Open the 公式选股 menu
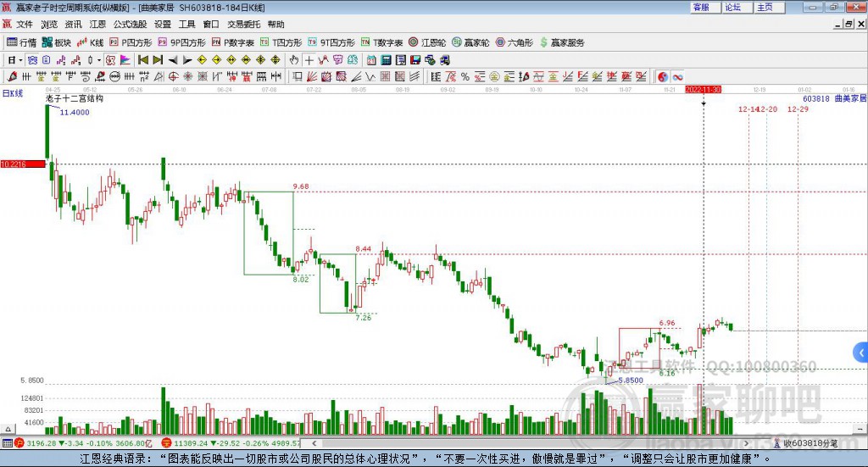Screen dimensions: 868x467 130,25
